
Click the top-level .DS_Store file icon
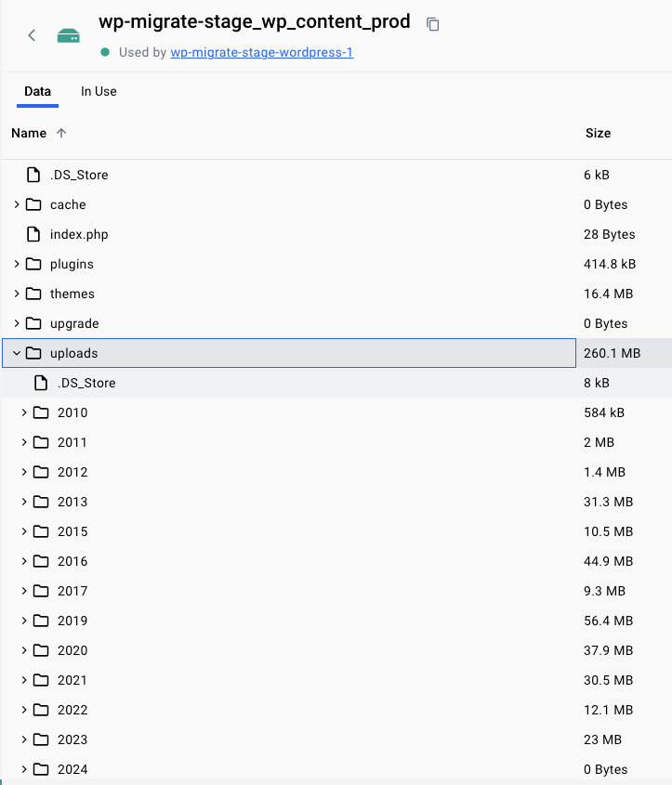33,175
